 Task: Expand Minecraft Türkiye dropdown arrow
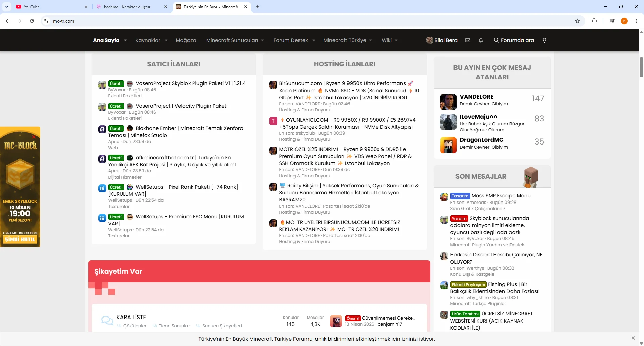371,40
